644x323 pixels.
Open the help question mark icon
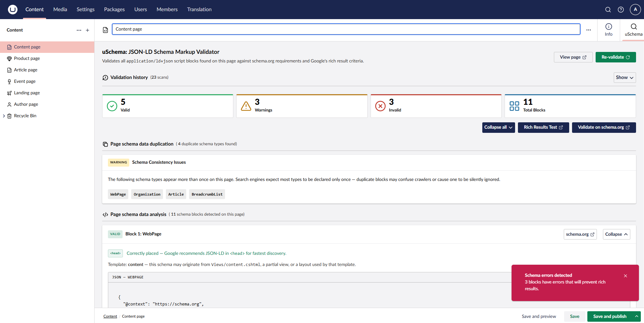tap(621, 10)
